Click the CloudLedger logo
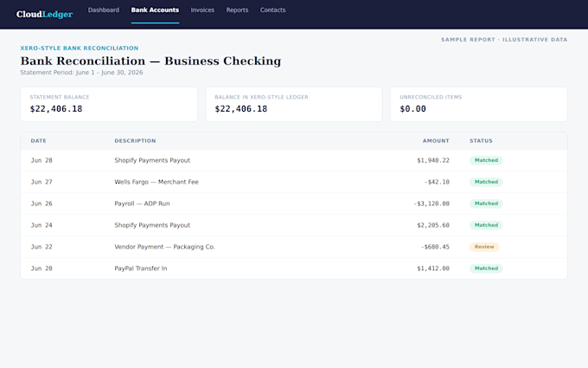This screenshot has width=588, height=368. pos(44,14)
